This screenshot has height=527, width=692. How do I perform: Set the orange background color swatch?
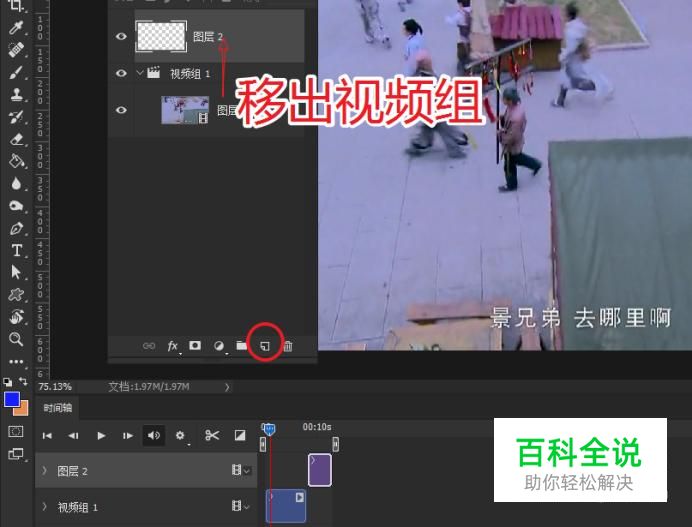(x=23, y=410)
